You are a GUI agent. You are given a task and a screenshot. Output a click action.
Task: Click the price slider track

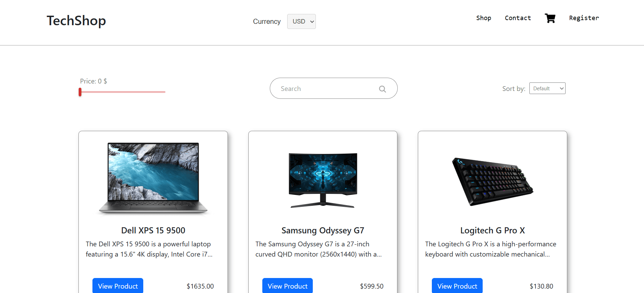pos(130,92)
